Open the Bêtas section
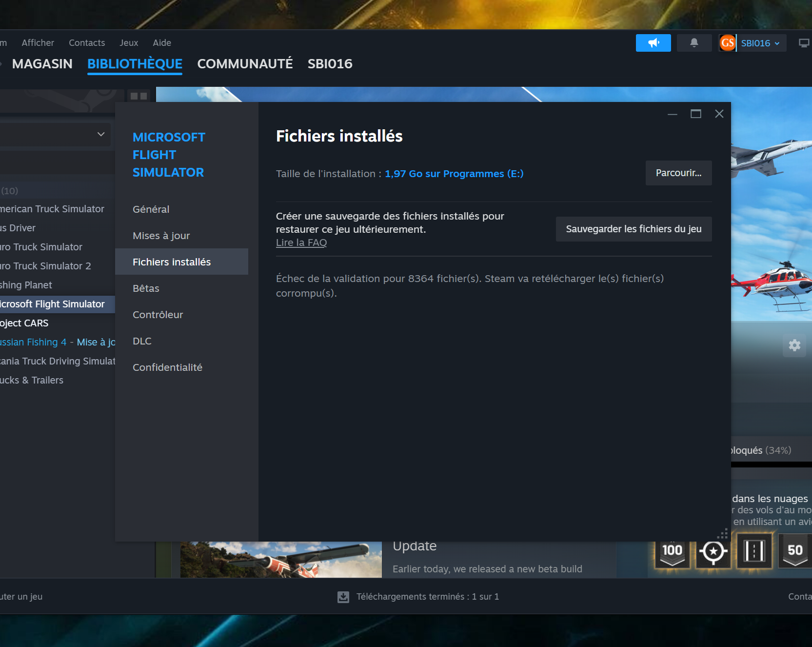Image resolution: width=812 pixels, height=647 pixels. tap(181, 288)
